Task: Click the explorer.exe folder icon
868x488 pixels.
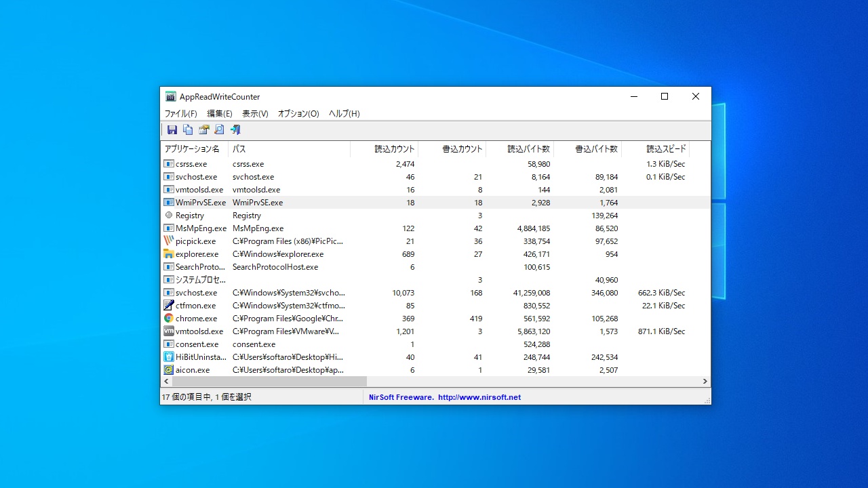Action: click(x=169, y=254)
